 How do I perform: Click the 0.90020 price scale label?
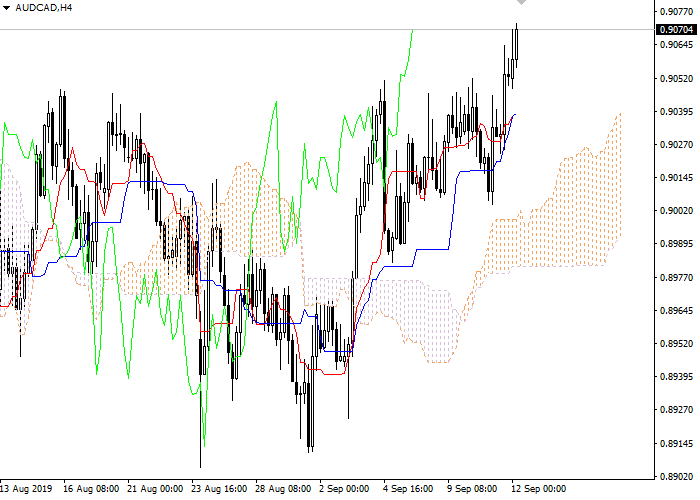point(676,211)
